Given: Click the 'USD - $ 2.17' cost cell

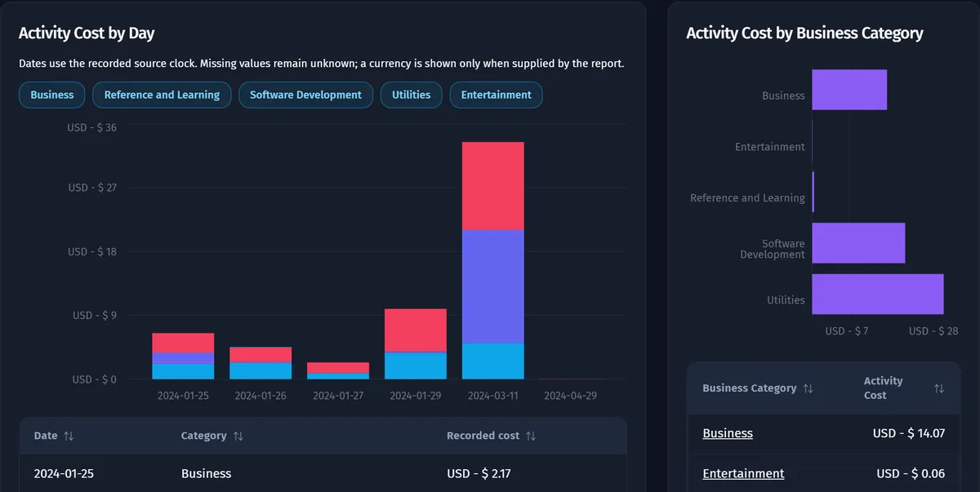Looking at the screenshot, I should point(479,473).
